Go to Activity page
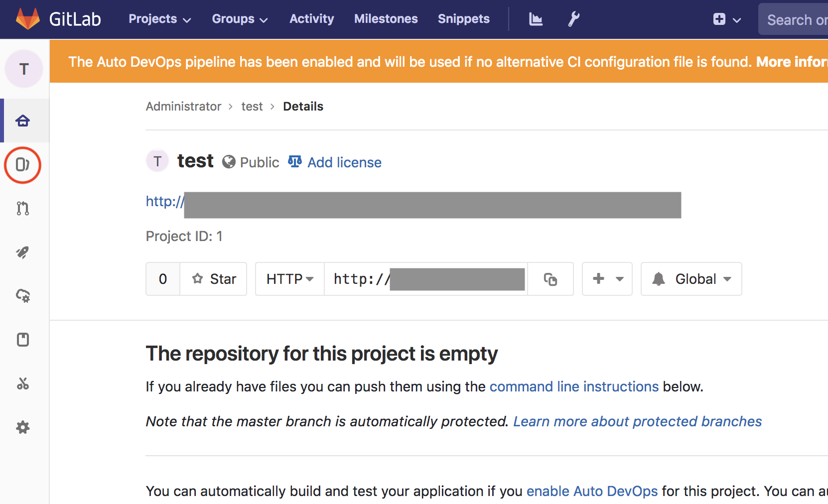828x504 pixels. 312,19
